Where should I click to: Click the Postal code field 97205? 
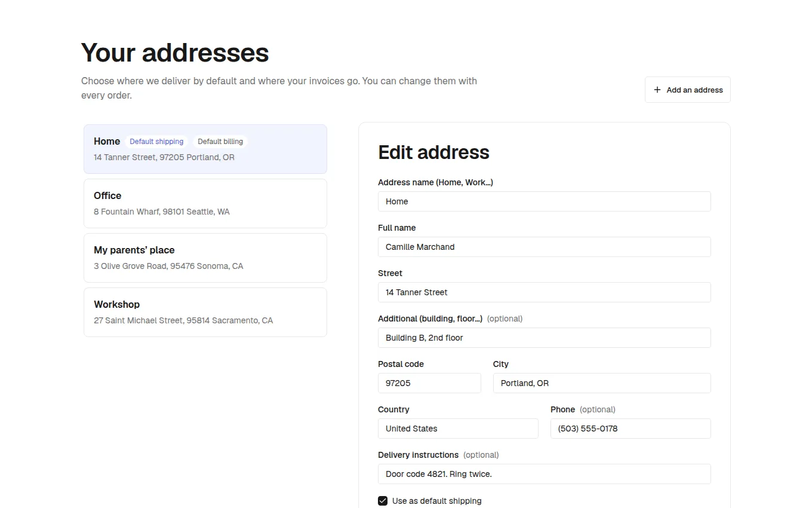pyautogui.click(x=429, y=383)
